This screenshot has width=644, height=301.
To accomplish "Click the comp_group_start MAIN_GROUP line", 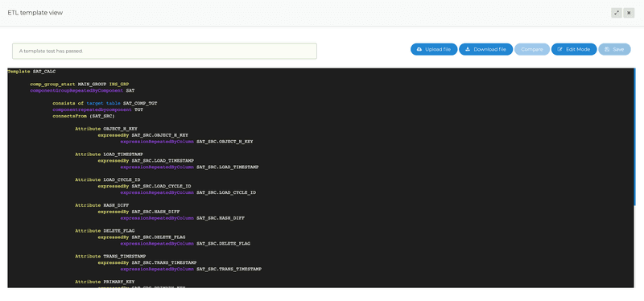I will pyautogui.click(x=79, y=85).
